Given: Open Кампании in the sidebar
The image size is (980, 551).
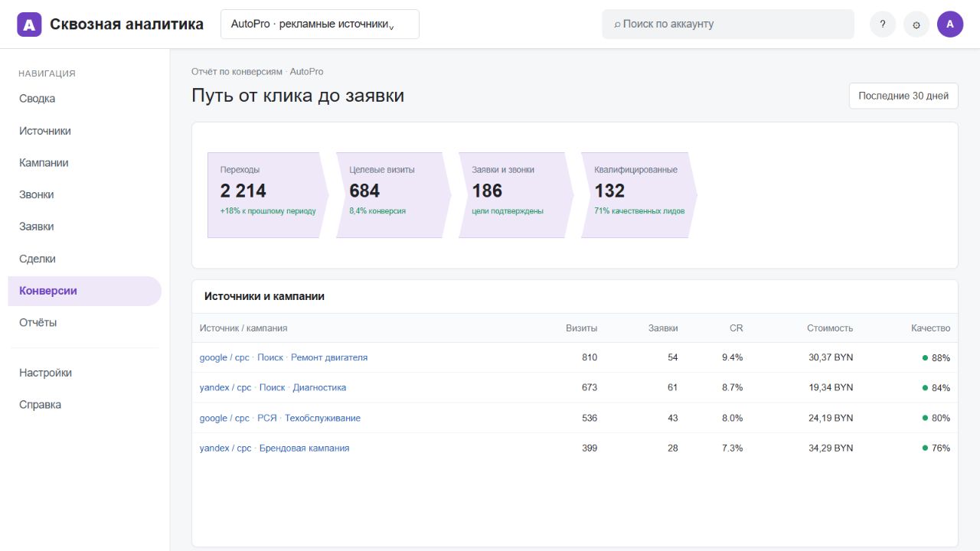Looking at the screenshot, I should tap(85, 163).
